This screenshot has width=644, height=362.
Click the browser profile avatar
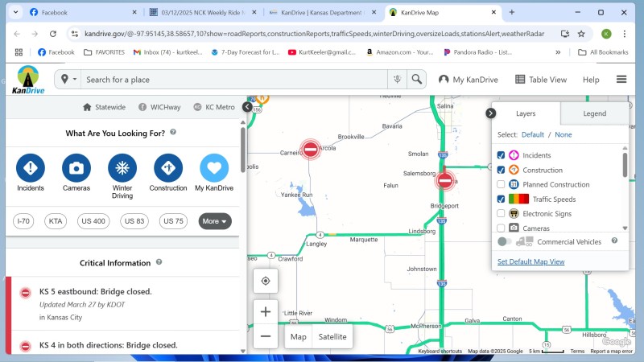pyautogui.click(x=606, y=34)
